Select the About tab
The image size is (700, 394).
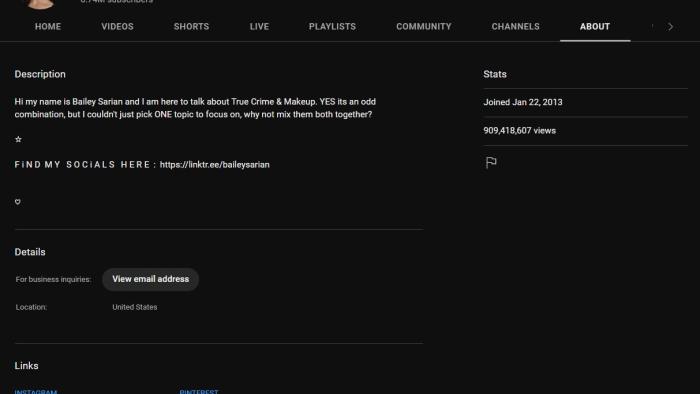tap(595, 27)
